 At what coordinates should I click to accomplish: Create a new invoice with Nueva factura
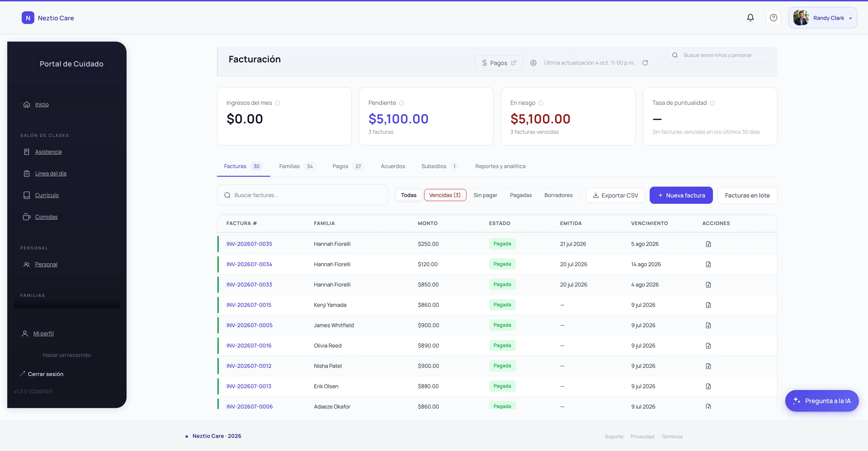[x=681, y=195]
